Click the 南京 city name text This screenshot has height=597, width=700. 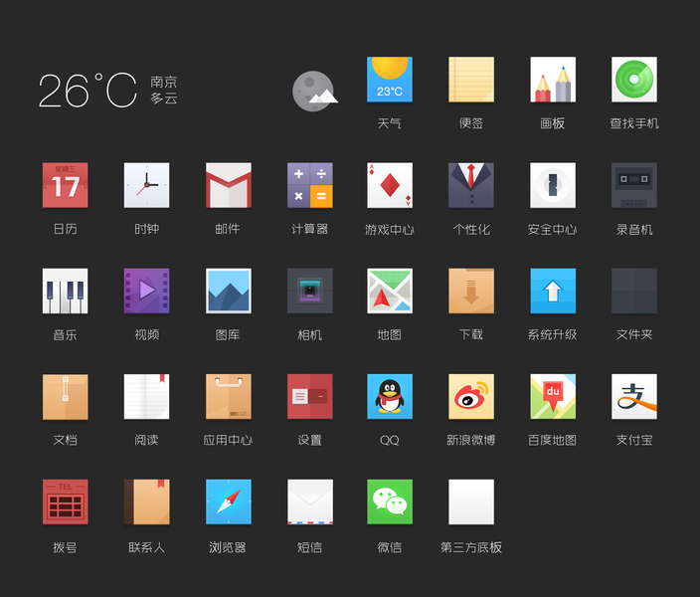pos(164,82)
